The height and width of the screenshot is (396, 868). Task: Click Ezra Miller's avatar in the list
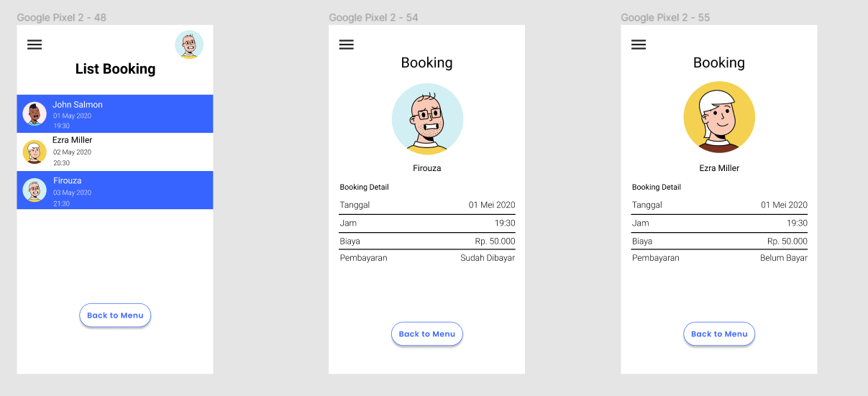click(35, 152)
